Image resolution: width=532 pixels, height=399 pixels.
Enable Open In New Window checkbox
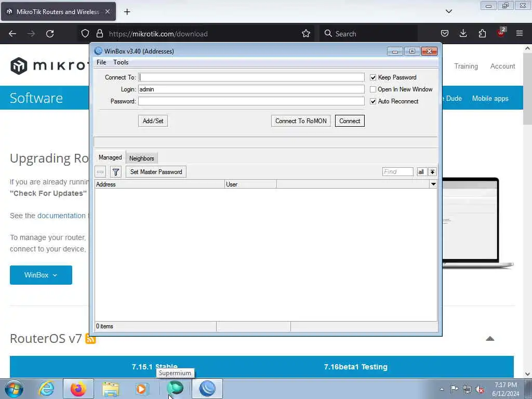373,89
